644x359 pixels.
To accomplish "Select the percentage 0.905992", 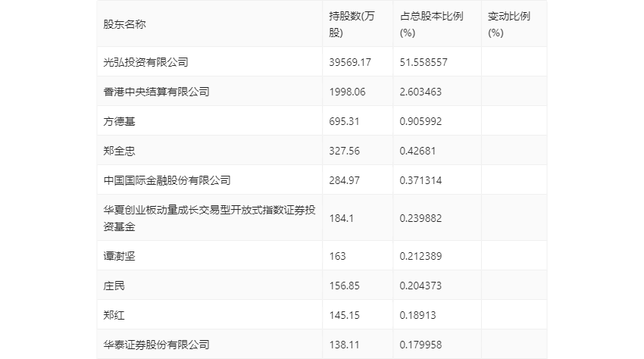I will pyautogui.click(x=420, y=121).
